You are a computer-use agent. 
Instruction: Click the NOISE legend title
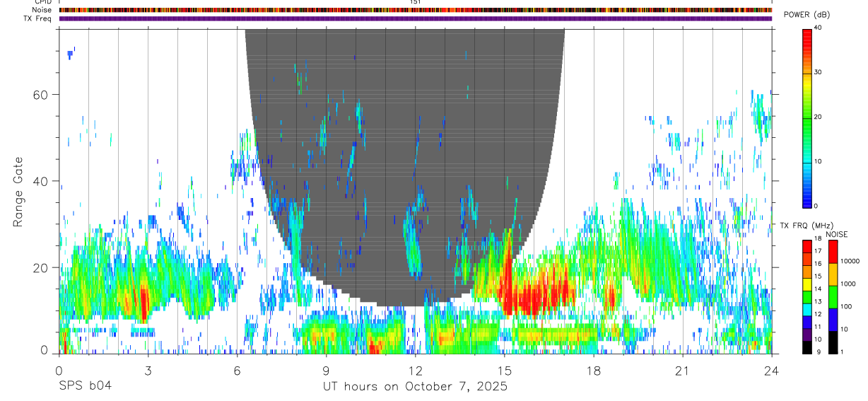point(838,235)
